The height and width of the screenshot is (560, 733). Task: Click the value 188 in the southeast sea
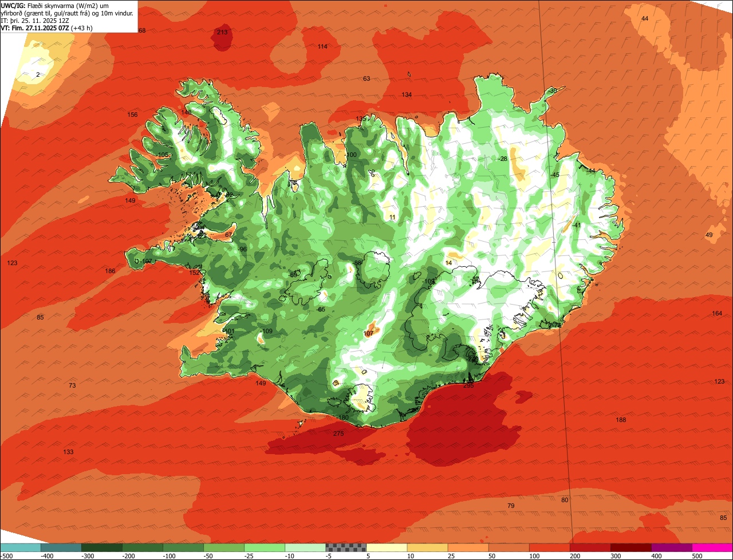(x=621, y=420)
